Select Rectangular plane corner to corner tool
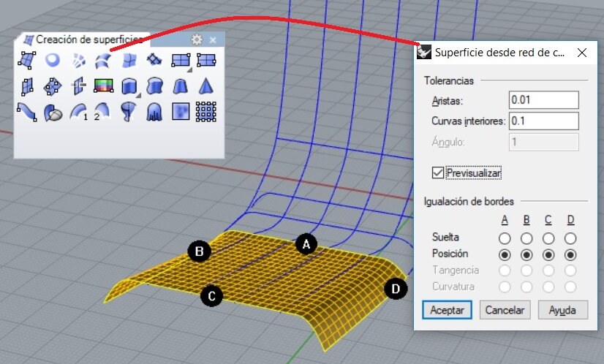Image resolution: width=604 pixels, height=364 pixels. click(x=181, y=60)
